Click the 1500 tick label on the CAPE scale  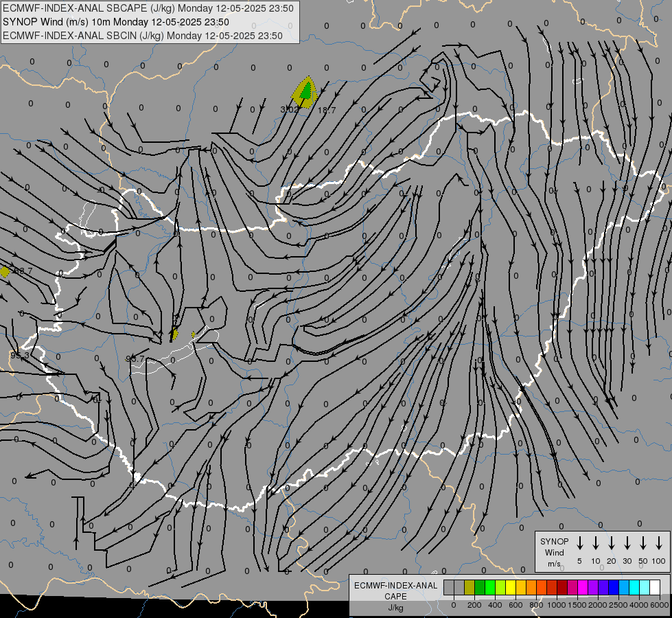[577, 605]
